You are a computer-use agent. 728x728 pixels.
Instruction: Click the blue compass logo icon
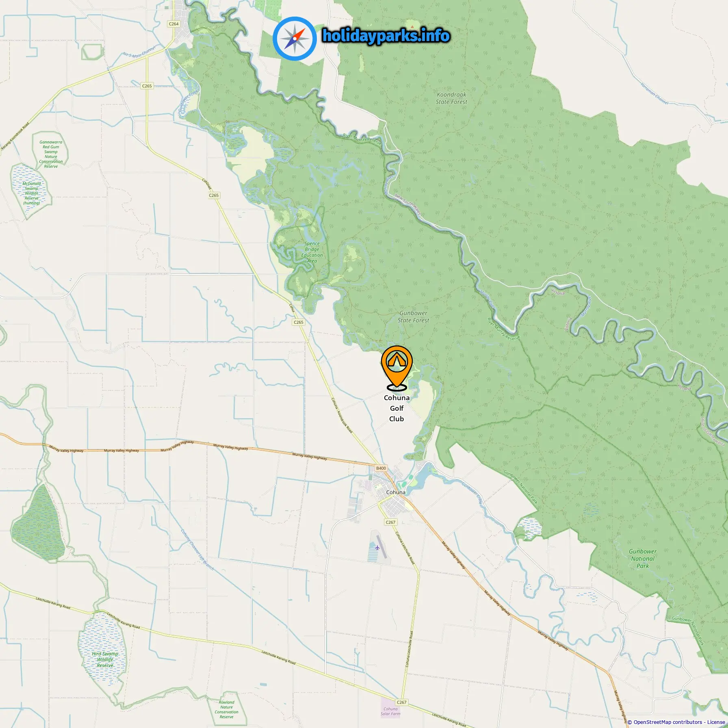coord(295,39)
